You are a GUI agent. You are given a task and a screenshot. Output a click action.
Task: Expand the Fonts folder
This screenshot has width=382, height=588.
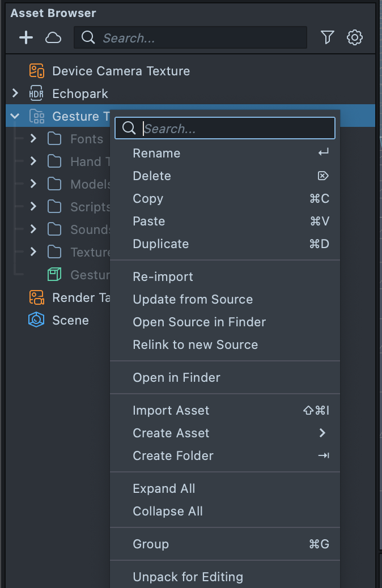33,139
